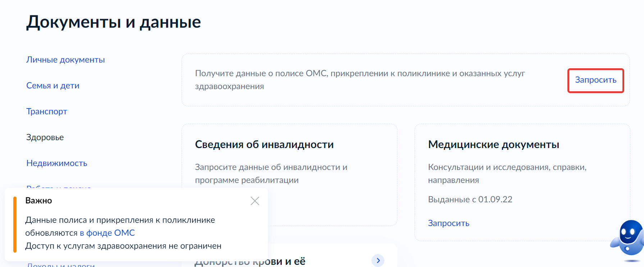Open Медицинские документы card heading
This screenshot has height=267, width=644.
click(x=493, y=144)
